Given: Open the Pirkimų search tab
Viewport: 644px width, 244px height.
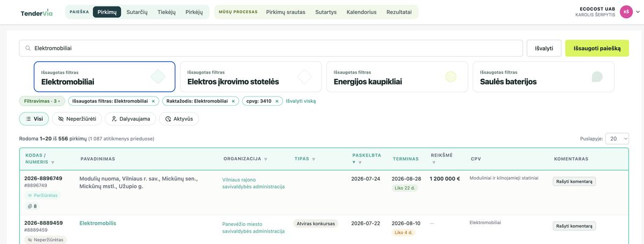Looking at the screenshot, I should point(107,12).
